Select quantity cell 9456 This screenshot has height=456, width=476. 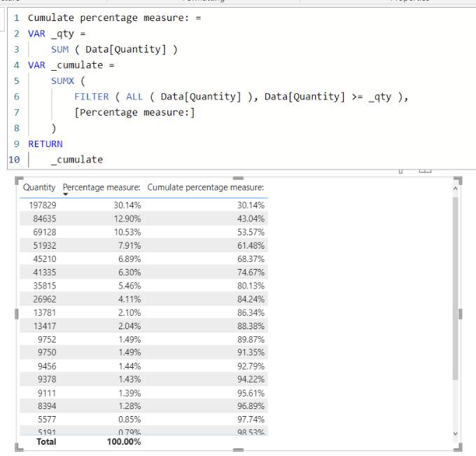[47, 366]
